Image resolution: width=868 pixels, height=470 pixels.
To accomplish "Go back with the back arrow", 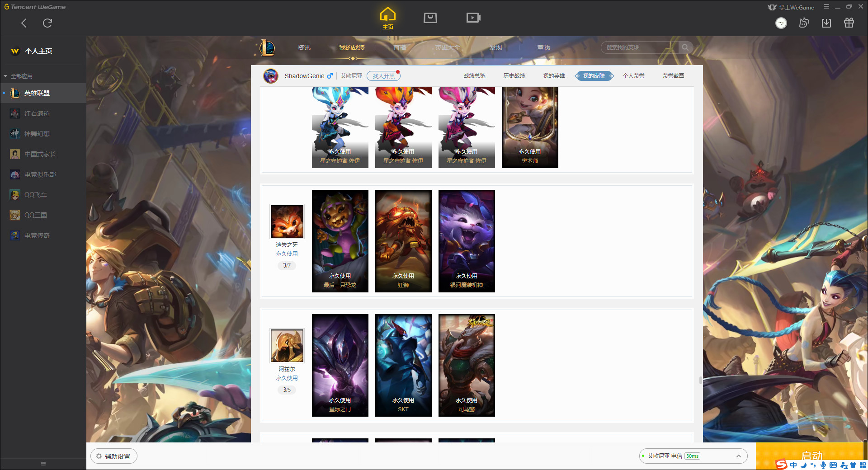I will click(24, 23).
